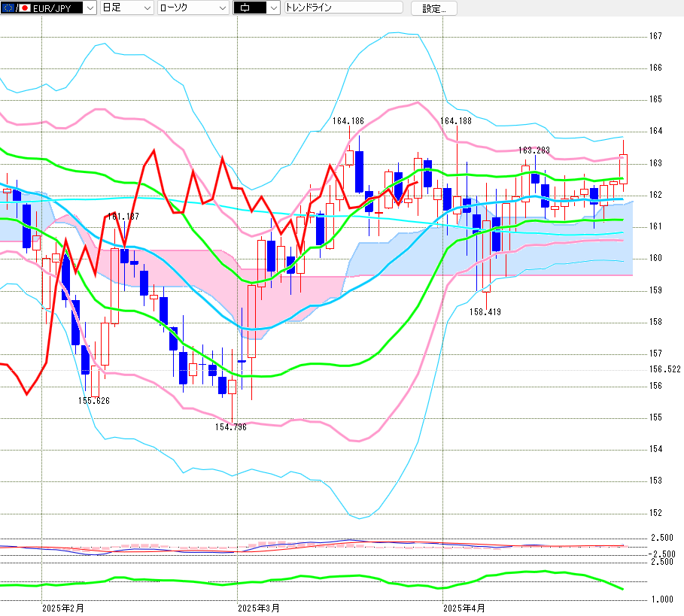Open the 日足 timeframe dropdown
This screenshot has width=684, height=616.
point(126,8)
